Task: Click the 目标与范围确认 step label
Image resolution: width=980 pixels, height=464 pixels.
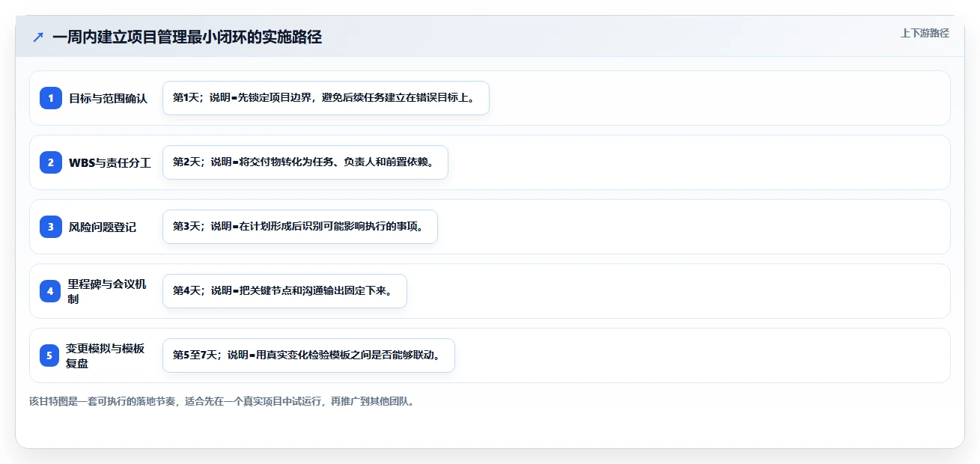Action: pos(108,98)
